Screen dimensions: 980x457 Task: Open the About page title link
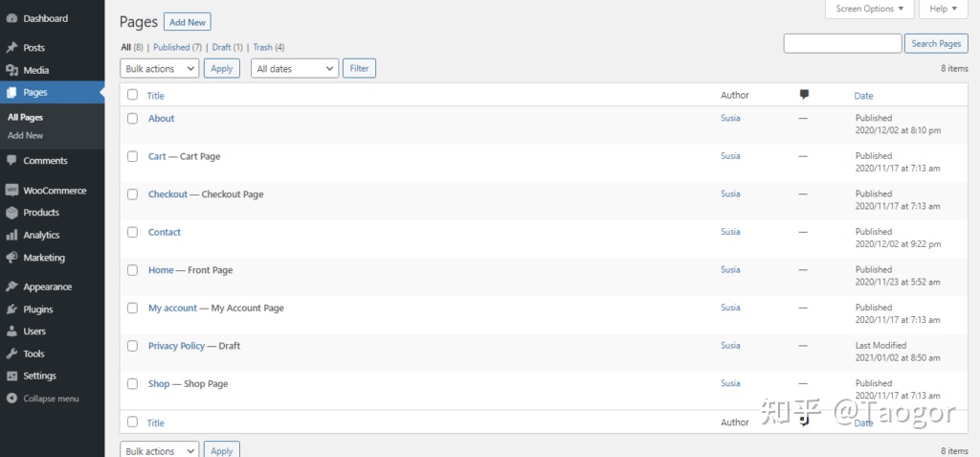161,118
